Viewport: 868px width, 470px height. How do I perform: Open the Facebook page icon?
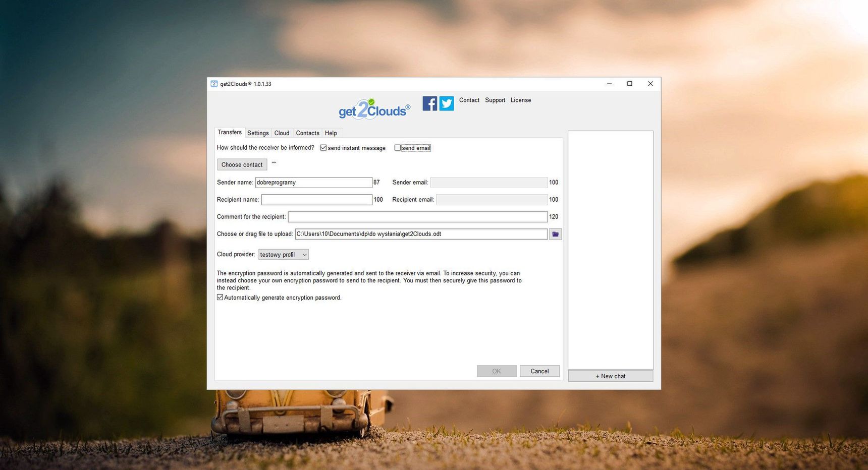[429, 103]
